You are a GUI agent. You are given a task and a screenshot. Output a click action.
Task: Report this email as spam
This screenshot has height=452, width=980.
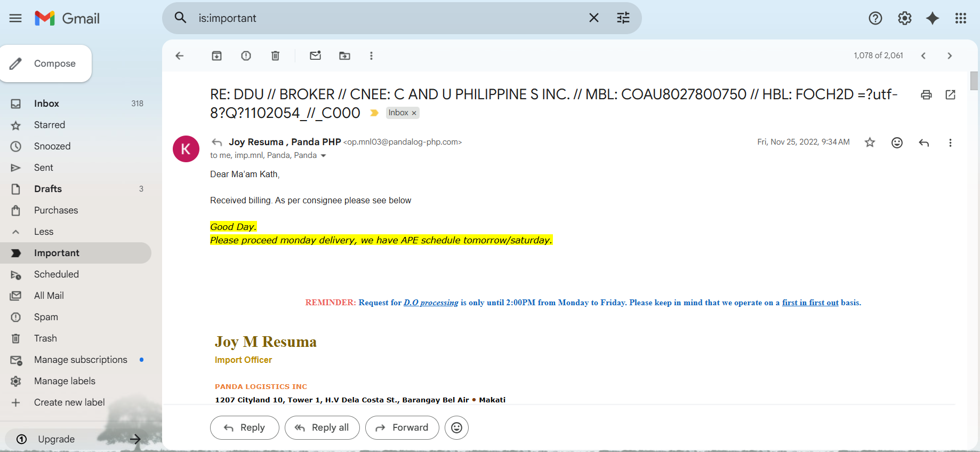point(246,55)
